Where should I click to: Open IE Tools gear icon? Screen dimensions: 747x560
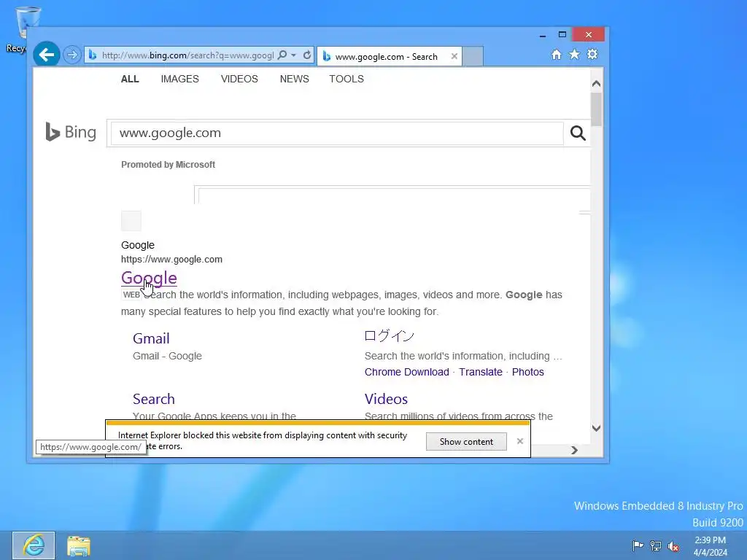pyautogui.click(x=592, y=54)
